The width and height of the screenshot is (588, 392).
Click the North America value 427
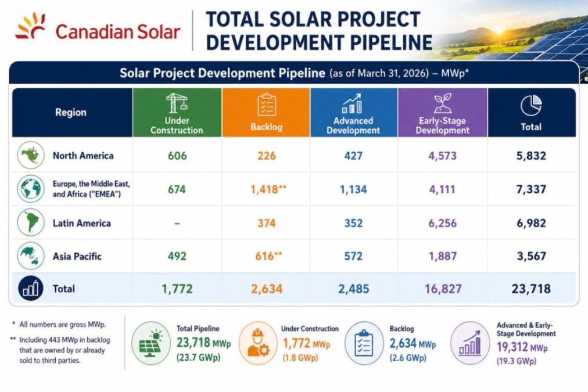(353, 156)
